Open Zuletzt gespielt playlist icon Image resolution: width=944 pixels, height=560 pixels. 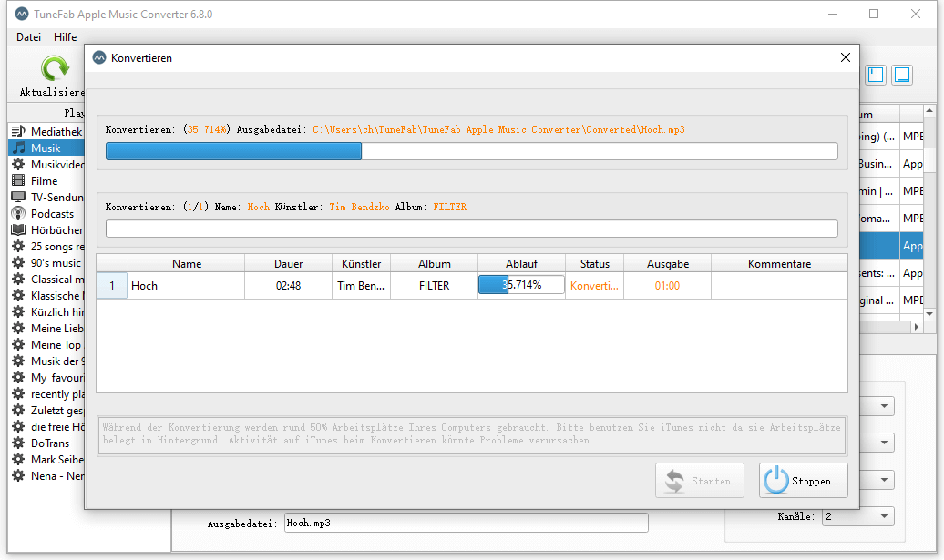tap(18, 411)
